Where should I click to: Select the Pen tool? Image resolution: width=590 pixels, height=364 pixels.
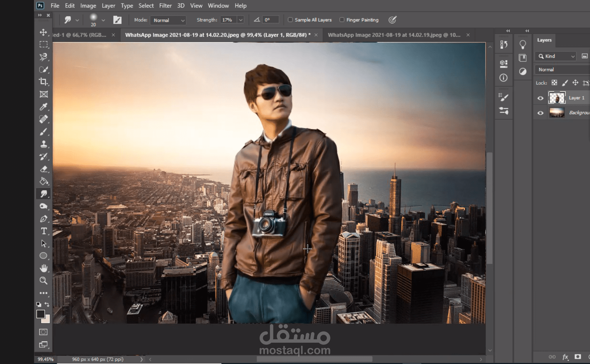point(44,219)
